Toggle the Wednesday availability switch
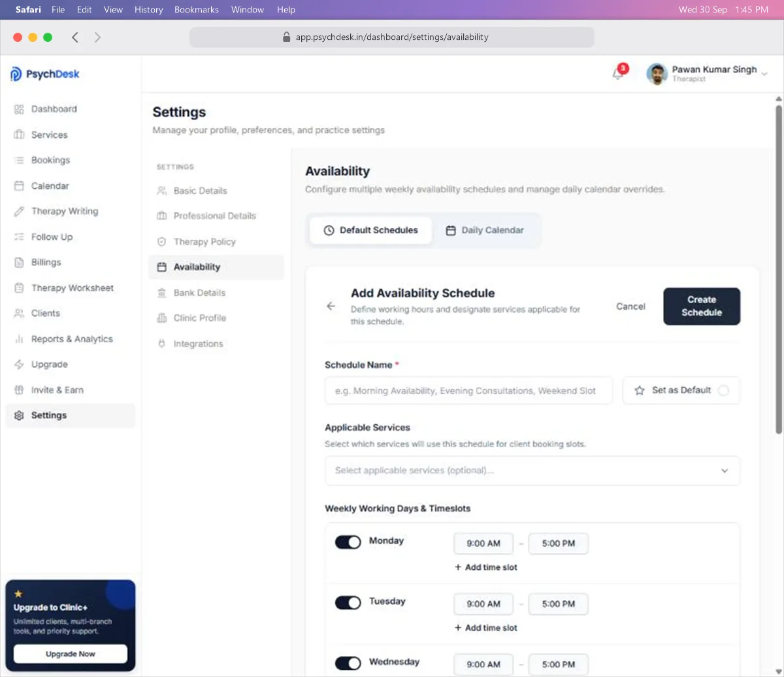 pyautogui.click(x=348, y=663)
